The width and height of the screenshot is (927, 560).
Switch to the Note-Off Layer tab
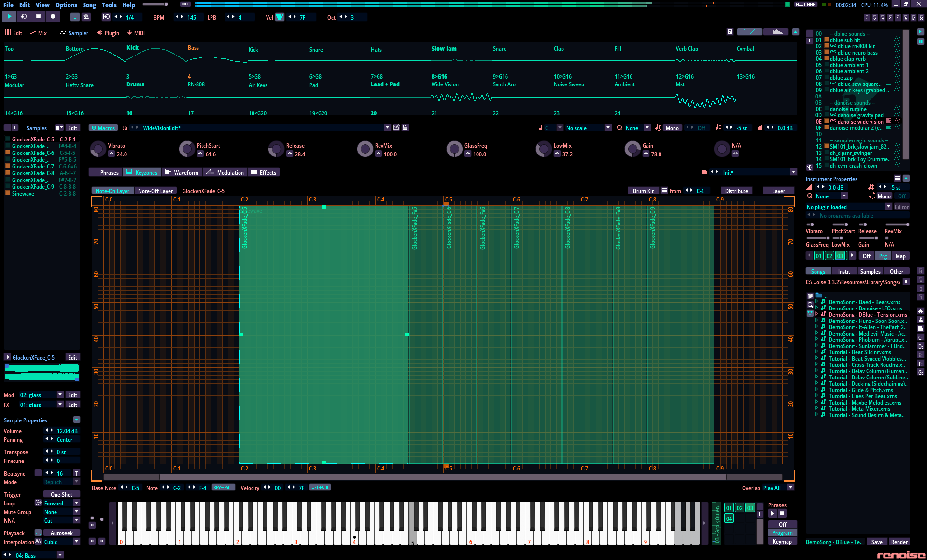155,191
